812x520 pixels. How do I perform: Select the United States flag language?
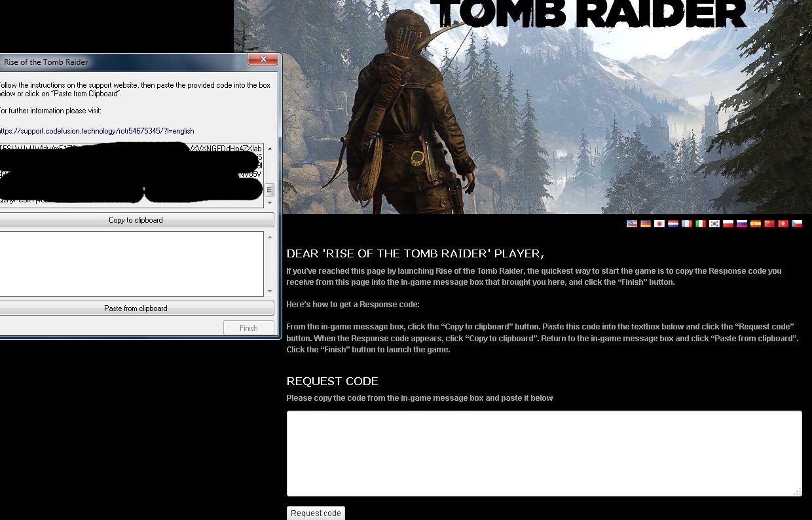point(631,224)
